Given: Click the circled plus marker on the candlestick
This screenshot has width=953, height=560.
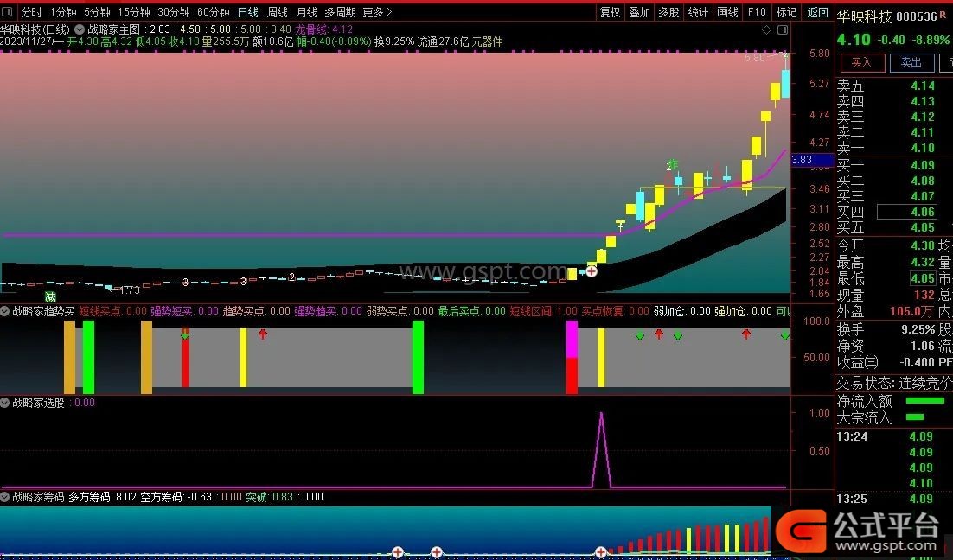Looking at the screenshot, I should (x=591, y=271).
